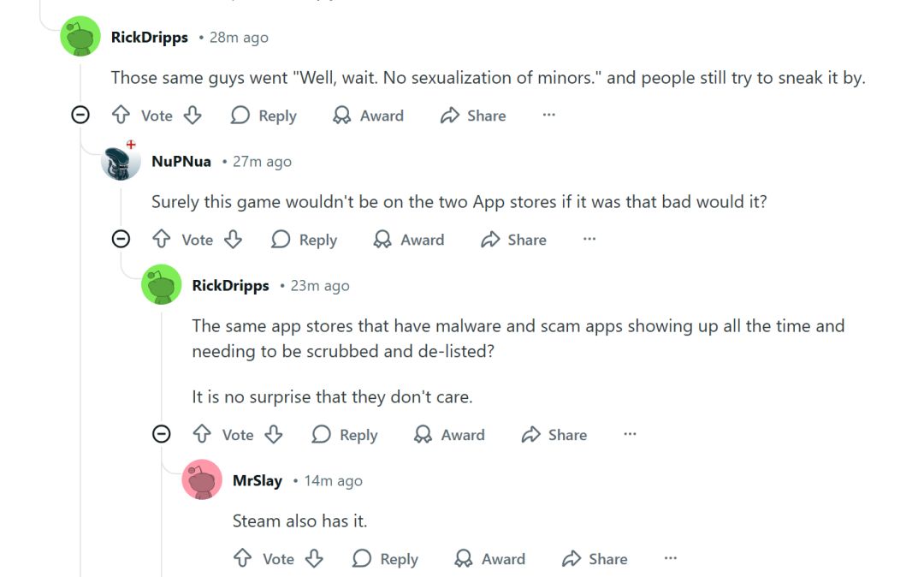Collapse NuPNua's comment thread
Image resolution: width=924 pixels, height=577 pixels.
pyautogui.click(x=121, y=238)
